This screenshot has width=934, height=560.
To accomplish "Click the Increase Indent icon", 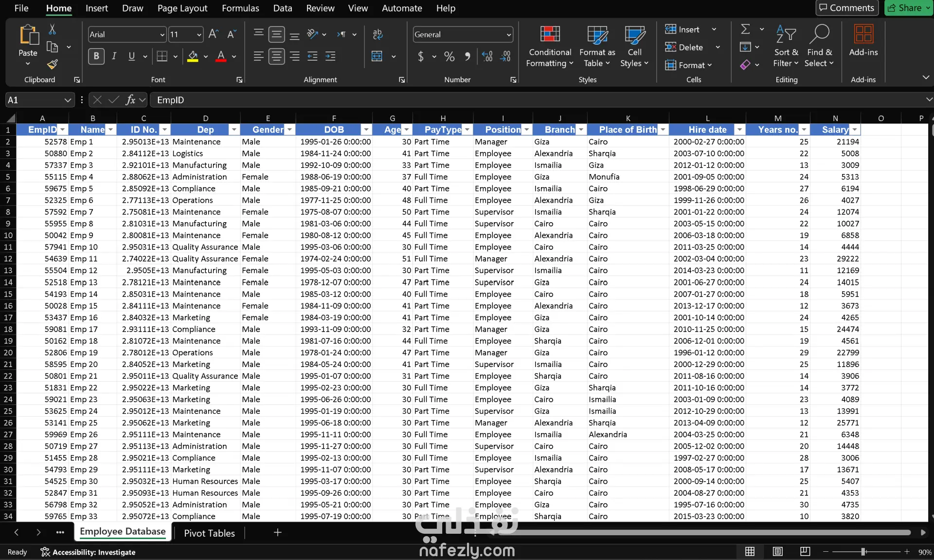I will coord(330,56).
